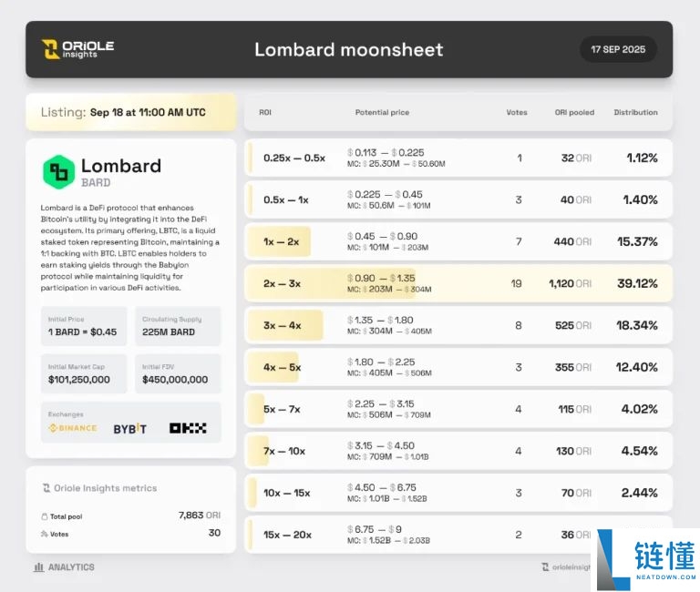Image resolution: width=700 pixels, height=592 pixels.
Task: Click the Initial Market Cap $101,250,000 card
Action: point(84,373)
